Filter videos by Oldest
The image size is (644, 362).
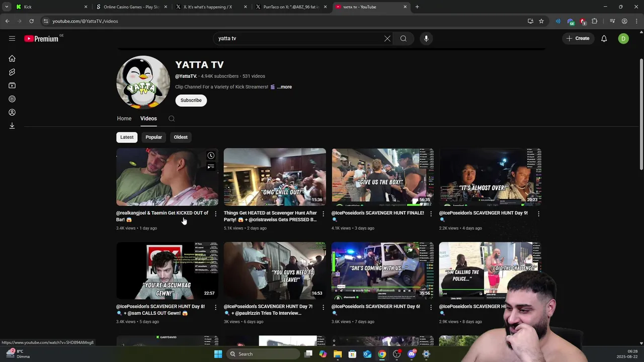[x=181, y=137]
